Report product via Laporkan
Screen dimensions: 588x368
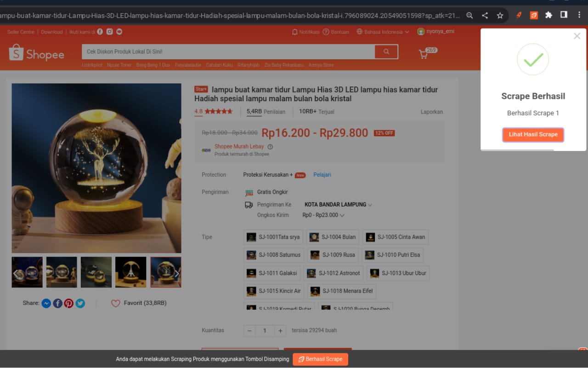tap(432, 112)
